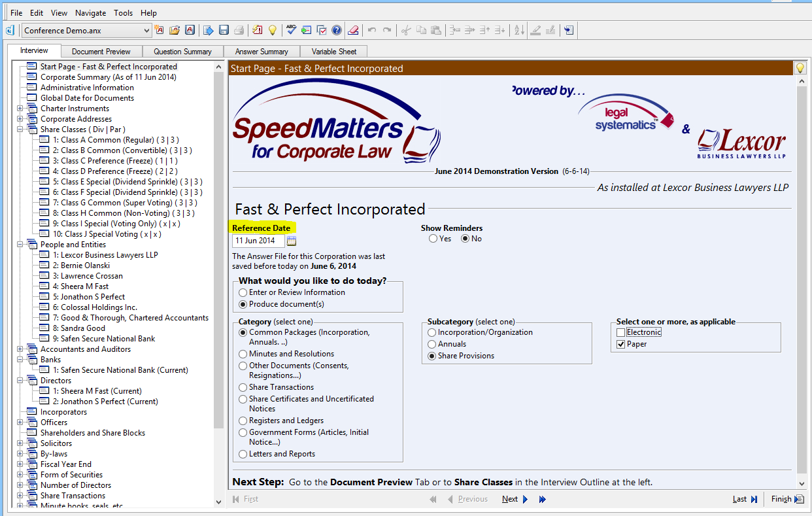Click the copy icon in toolbar
Viewport: 812px width, 516px height.
(421, 30)
